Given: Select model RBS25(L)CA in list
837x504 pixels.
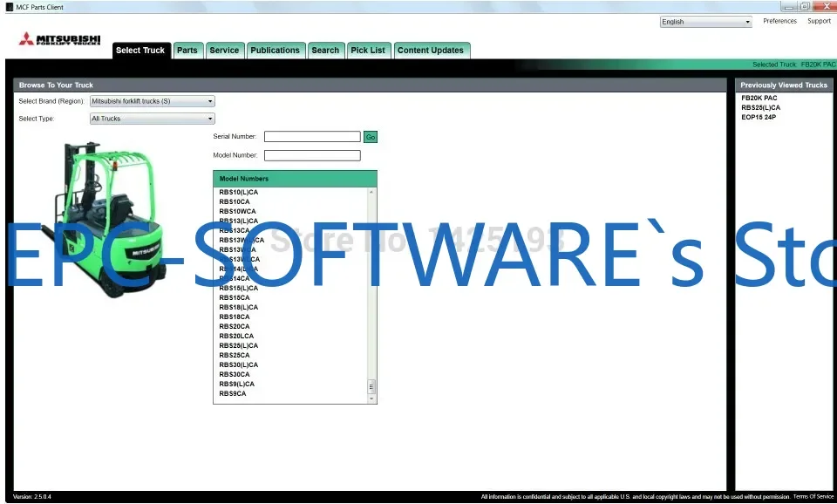Looking at the screenshot, I should tap(239, 346).
